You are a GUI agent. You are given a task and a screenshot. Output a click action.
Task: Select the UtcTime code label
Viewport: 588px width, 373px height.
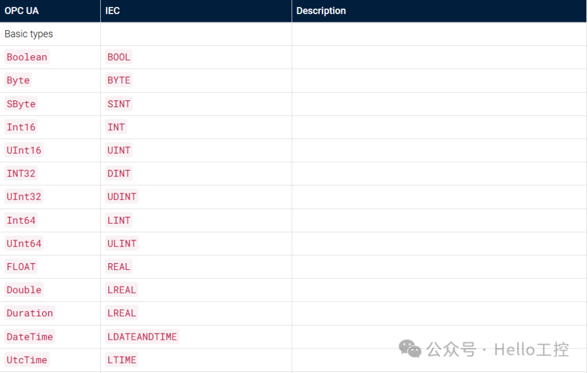(27, 360)
